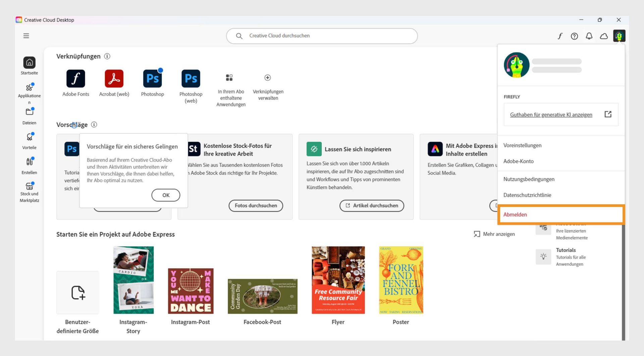644x356 pixels.
Task: Select Abmelden from the account menu
Action: [515, 214]
